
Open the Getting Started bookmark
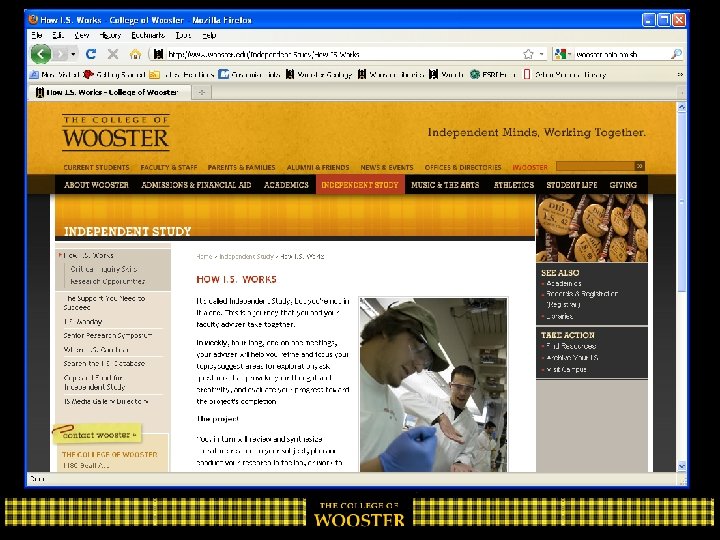pos(115,74)
